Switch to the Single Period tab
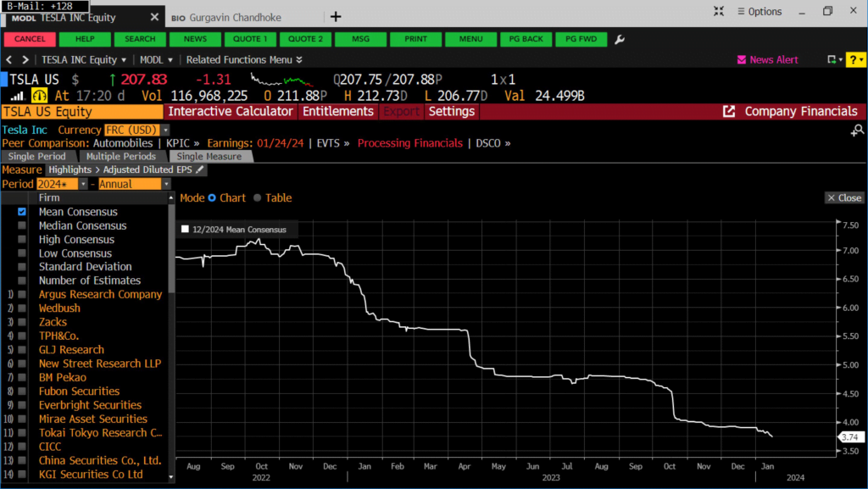The image size is (868, 489). pyautogui.click(x=37, y=157)
